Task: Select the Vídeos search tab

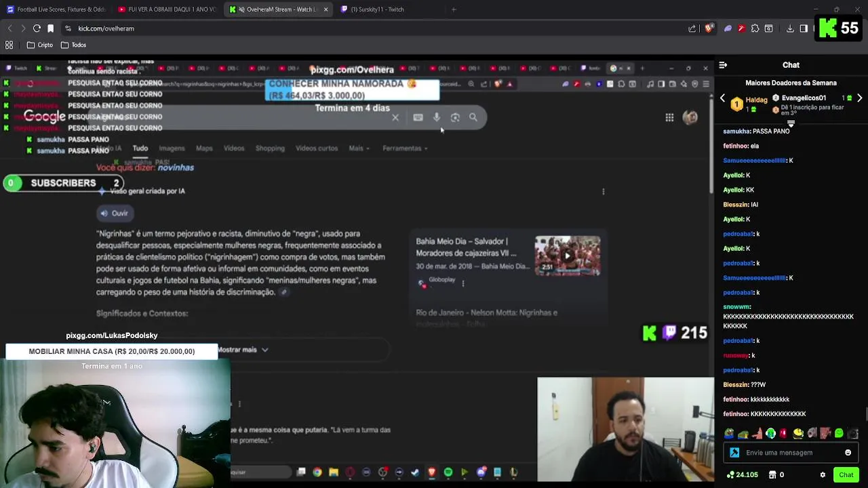Action: (234, 148)
